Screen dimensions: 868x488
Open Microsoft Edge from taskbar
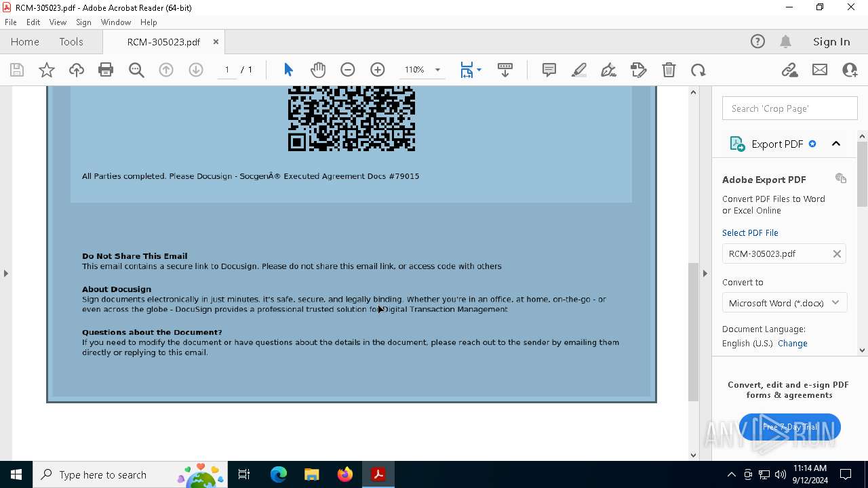[x=279, y=474]
